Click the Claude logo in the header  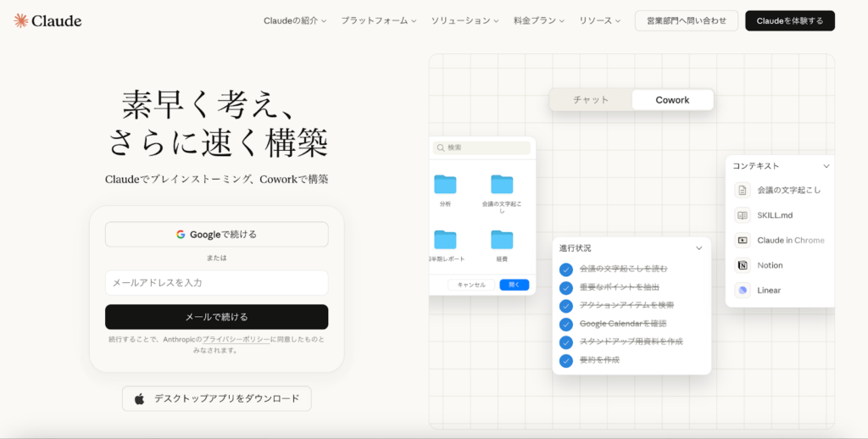48,20
